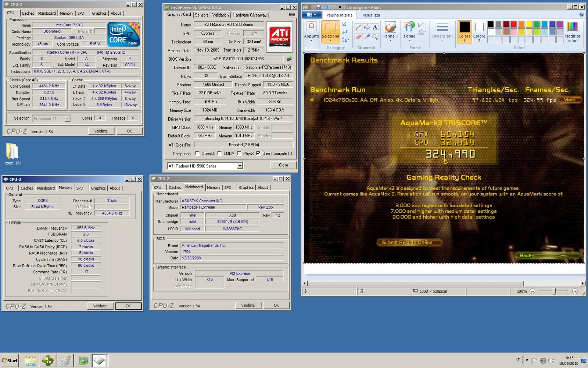
Task: Enable the CUDA checkbox in GPU-Z
Action: pos(220,153)
